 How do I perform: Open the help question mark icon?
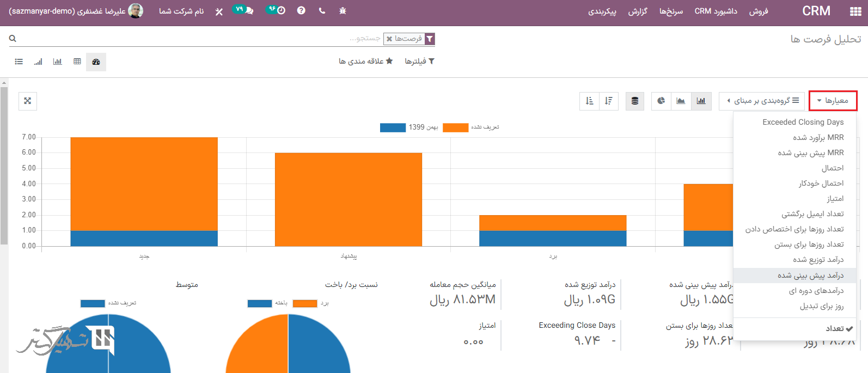(x=301, y=11)
